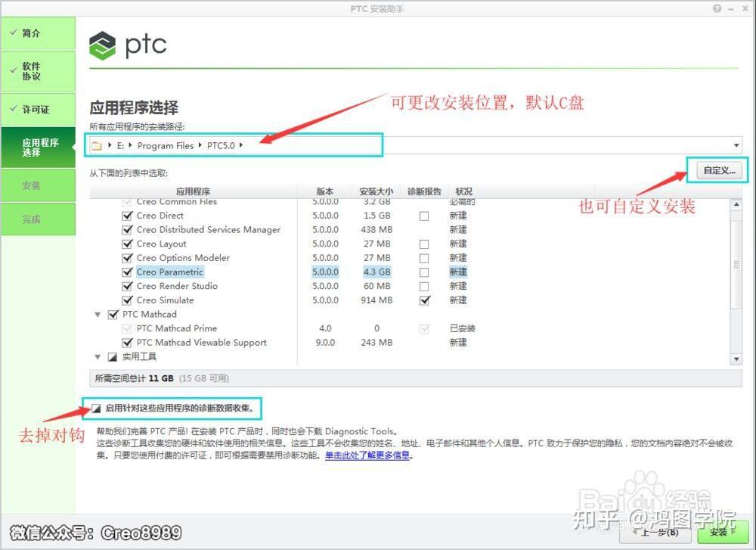Click 所需空间总计 11 GB summary text

134,379
